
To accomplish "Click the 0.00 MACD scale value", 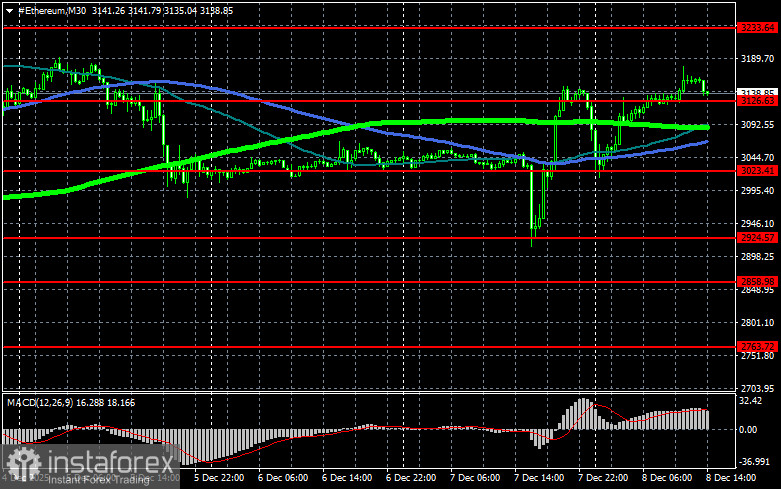I will coord(749,429).
